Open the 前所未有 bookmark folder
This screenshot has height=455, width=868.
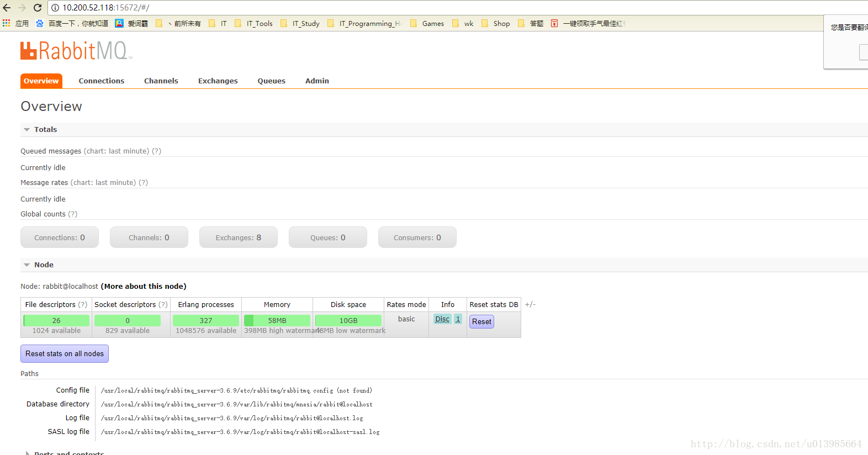(x=178, y=23)
